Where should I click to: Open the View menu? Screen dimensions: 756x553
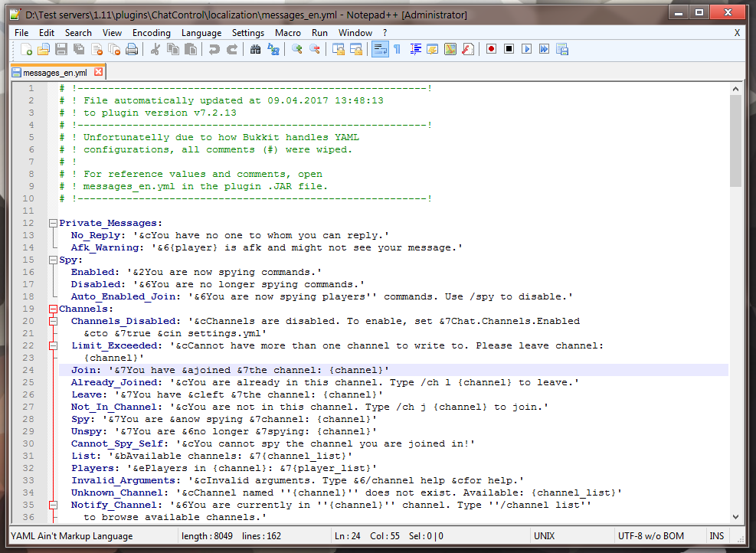[x=112, y=33]
